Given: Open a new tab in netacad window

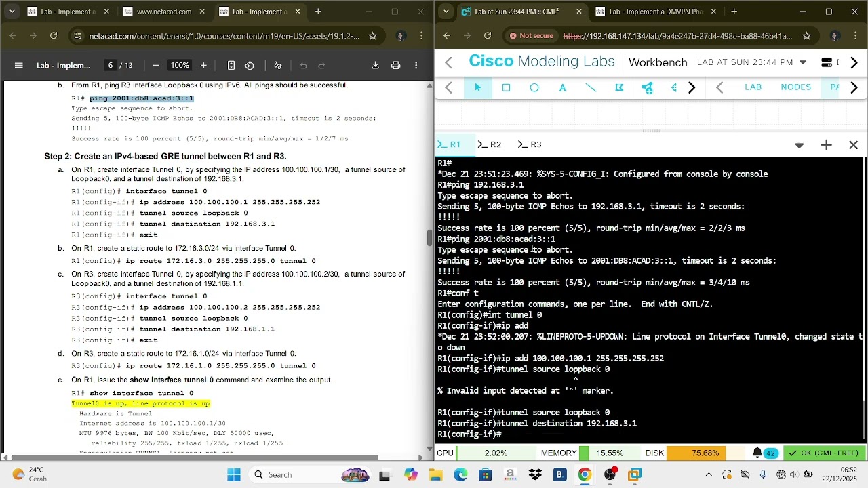Looking at the screenshot, I should (x=318, y=12).
